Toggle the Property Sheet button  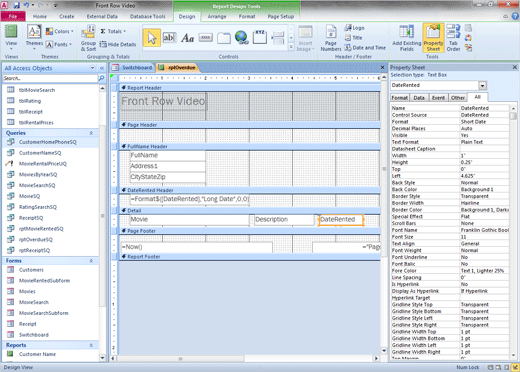433,38
